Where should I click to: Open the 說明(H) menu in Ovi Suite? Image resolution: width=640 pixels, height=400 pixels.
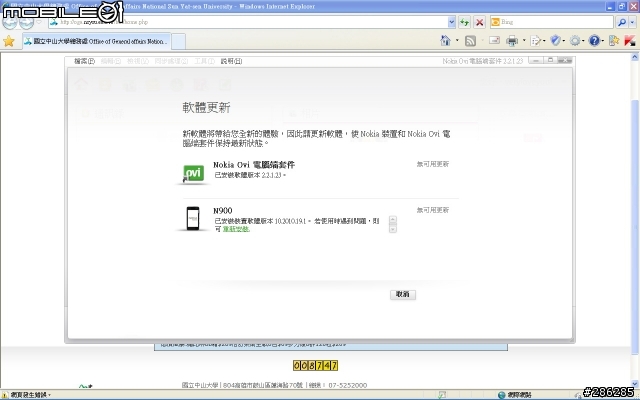coord(231,61)
